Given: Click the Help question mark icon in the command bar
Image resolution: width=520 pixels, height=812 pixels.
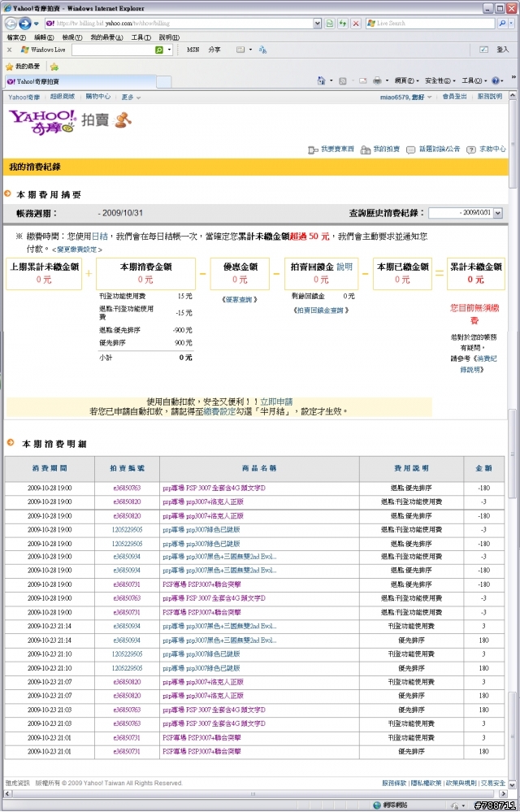Looking at the screenshot, I should pos(495,80).
